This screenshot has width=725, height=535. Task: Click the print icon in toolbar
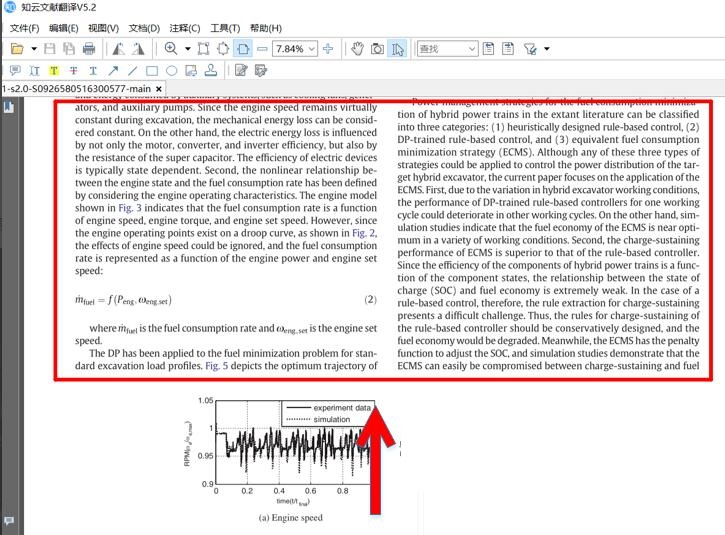(89, 49)
